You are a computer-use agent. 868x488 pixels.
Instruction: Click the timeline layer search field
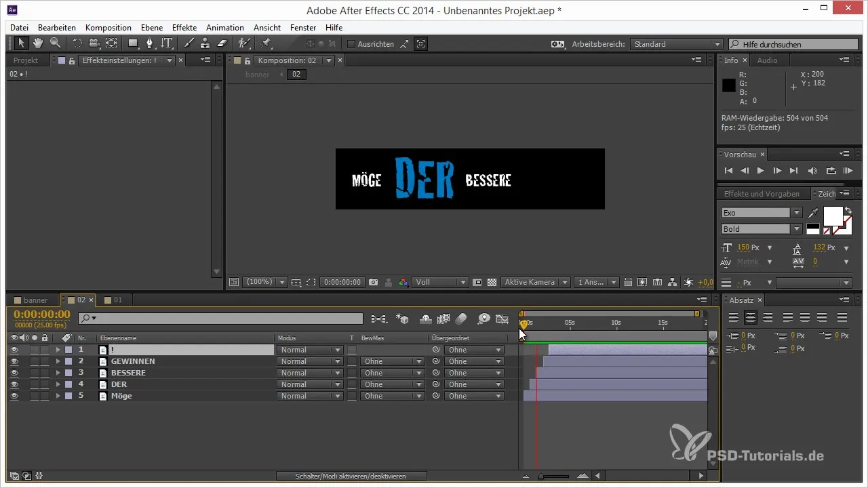pyautogui.click(x=220, y=318)
